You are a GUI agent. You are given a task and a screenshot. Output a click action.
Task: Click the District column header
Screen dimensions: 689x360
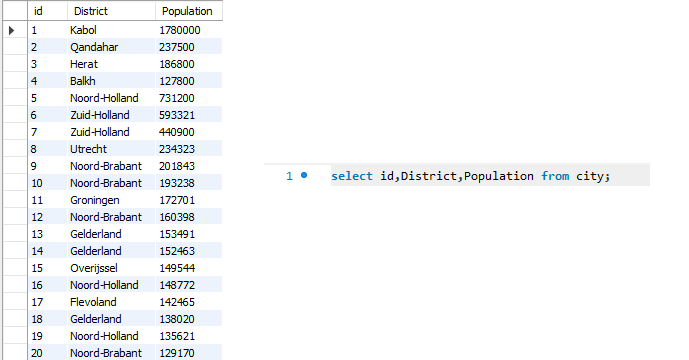click(x=111, y=11)
